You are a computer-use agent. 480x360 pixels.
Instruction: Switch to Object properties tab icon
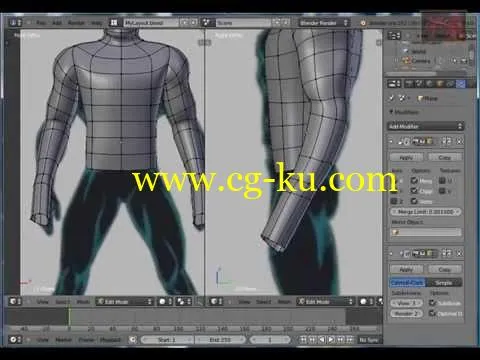440,84
